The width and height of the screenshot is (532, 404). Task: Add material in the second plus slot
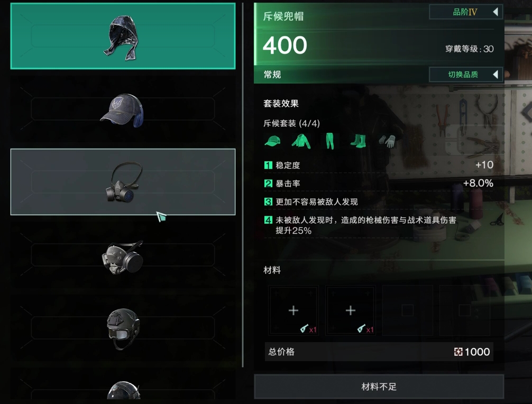[x=351, y=310]
